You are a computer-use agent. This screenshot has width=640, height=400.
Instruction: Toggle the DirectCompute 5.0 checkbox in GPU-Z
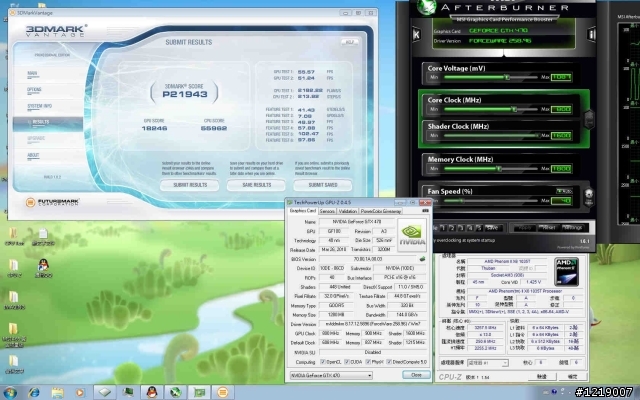tap(389, 362)
